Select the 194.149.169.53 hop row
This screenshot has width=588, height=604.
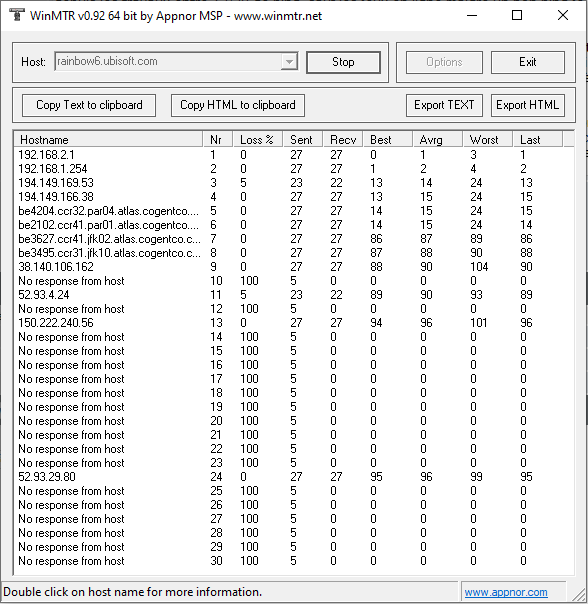294,183
